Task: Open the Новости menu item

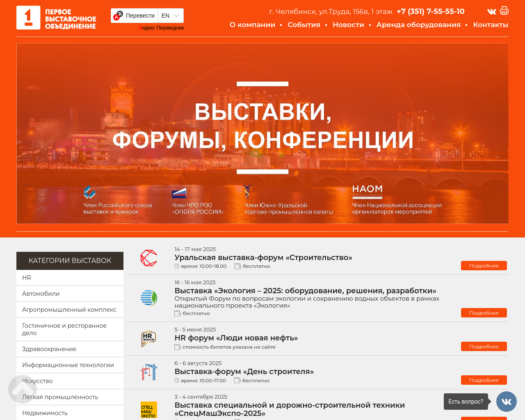Action: [348, 25]
